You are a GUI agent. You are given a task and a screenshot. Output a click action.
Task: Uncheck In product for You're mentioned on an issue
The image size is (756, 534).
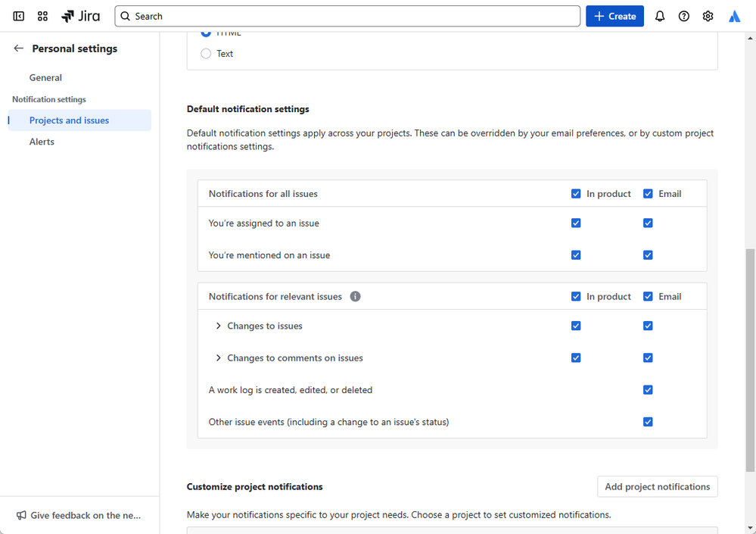point(576,255)
